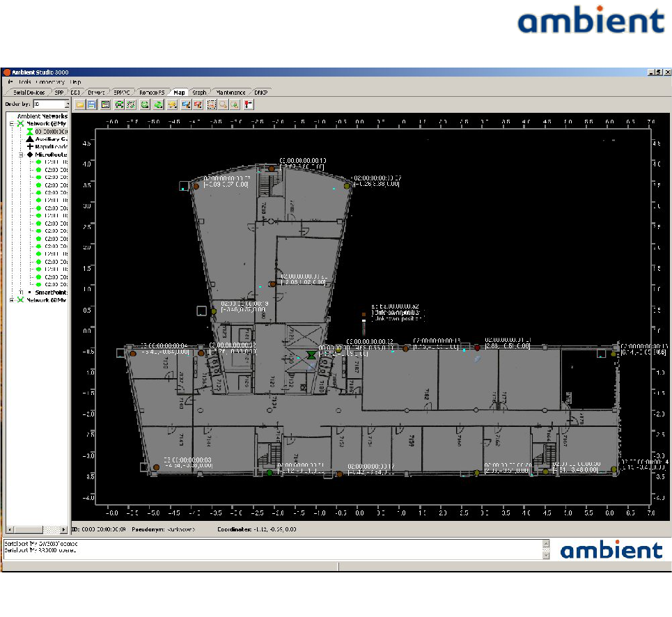Select the RapidReader tree item

[47, 146]
